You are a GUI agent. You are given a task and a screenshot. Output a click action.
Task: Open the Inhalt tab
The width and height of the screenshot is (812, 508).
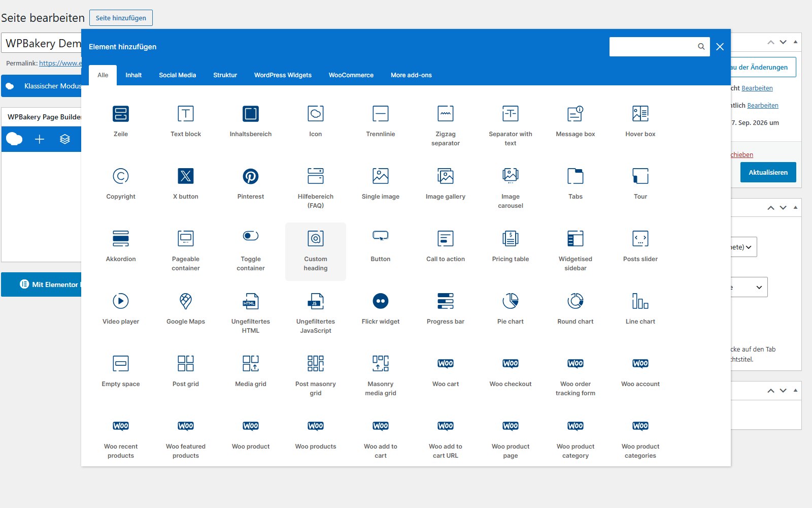133,75
